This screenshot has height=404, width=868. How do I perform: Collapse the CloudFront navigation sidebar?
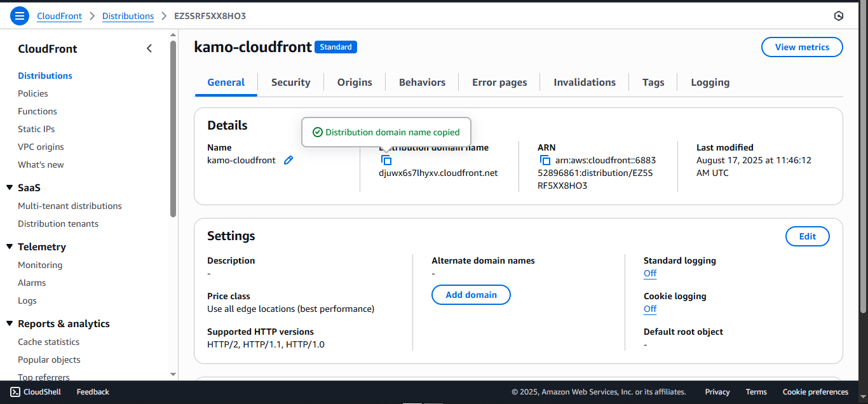[x=149, y=48]
